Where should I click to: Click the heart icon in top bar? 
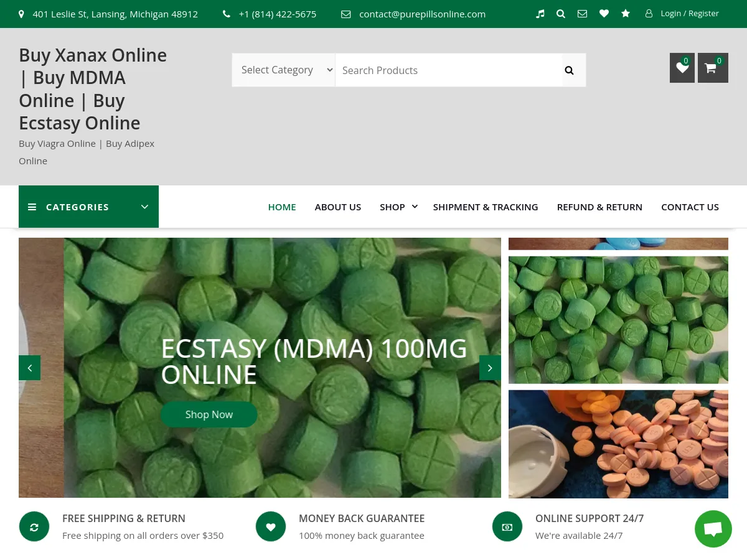point(604,14)
